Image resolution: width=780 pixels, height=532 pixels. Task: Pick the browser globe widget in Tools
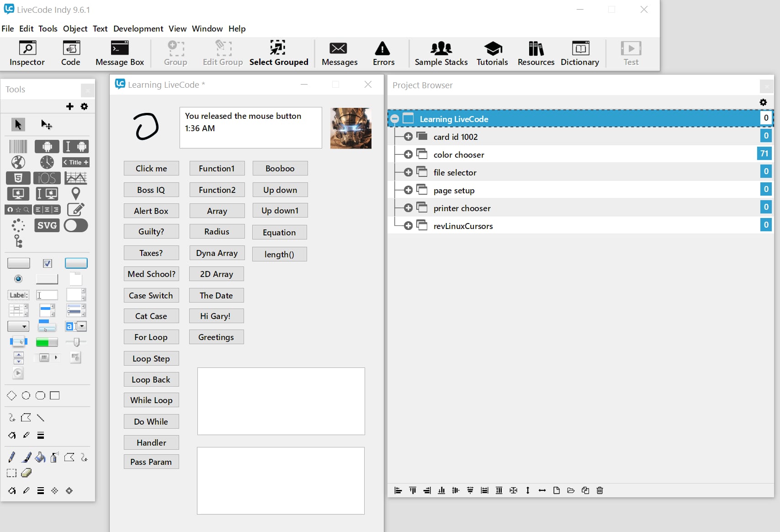18,162
